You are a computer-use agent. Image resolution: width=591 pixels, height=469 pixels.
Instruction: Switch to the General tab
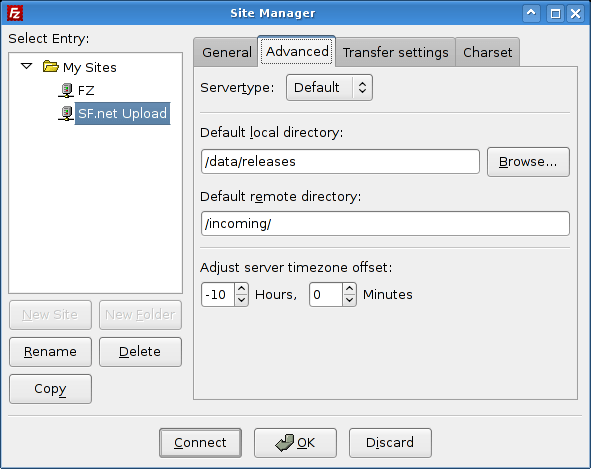click(226, 52)
